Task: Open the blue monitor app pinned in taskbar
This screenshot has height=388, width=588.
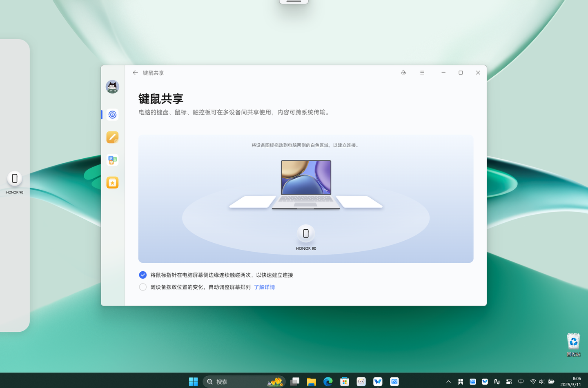Action: pyautogui.click(x=394, y=381)
